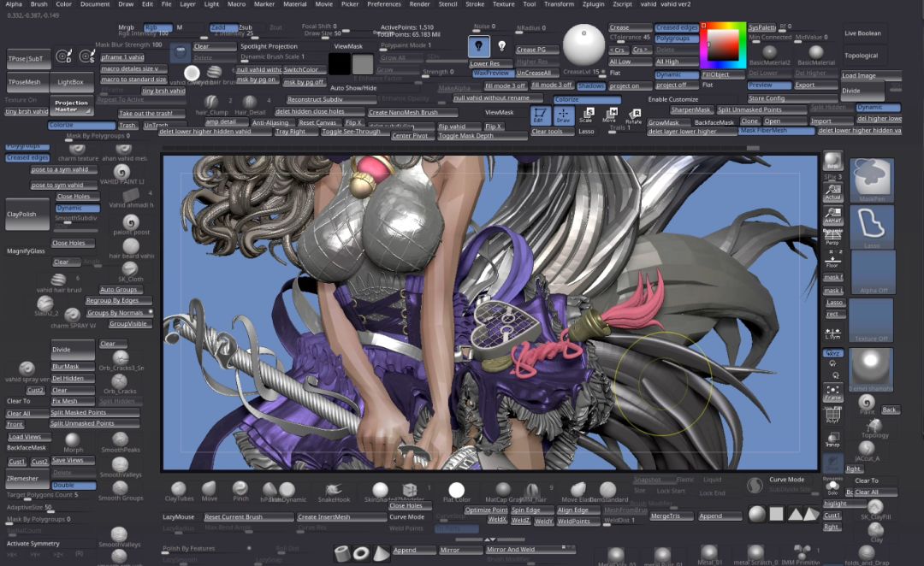Open the Preferences menu
This screenshot has width=924, height=566.
(384, 4)
